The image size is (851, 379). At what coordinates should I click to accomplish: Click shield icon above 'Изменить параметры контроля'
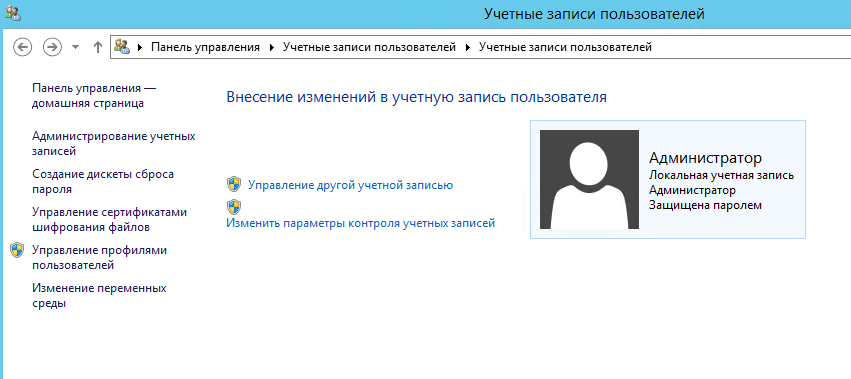[x=233, y=207]
